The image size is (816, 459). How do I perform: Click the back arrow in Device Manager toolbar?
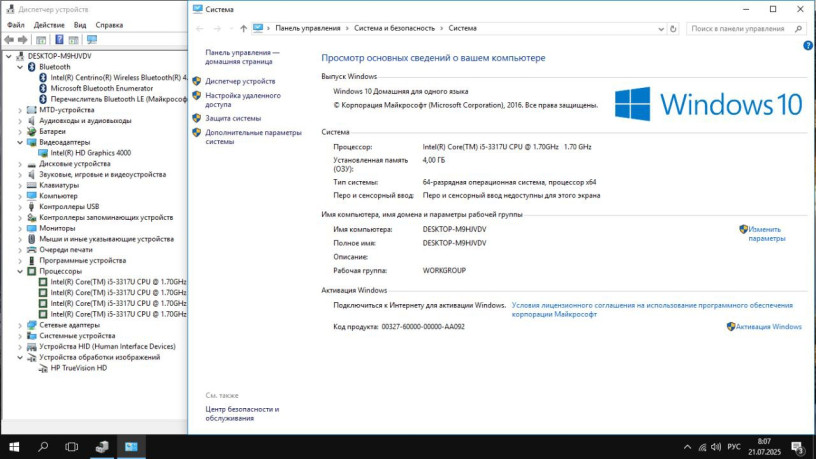(x=9, y=40)
